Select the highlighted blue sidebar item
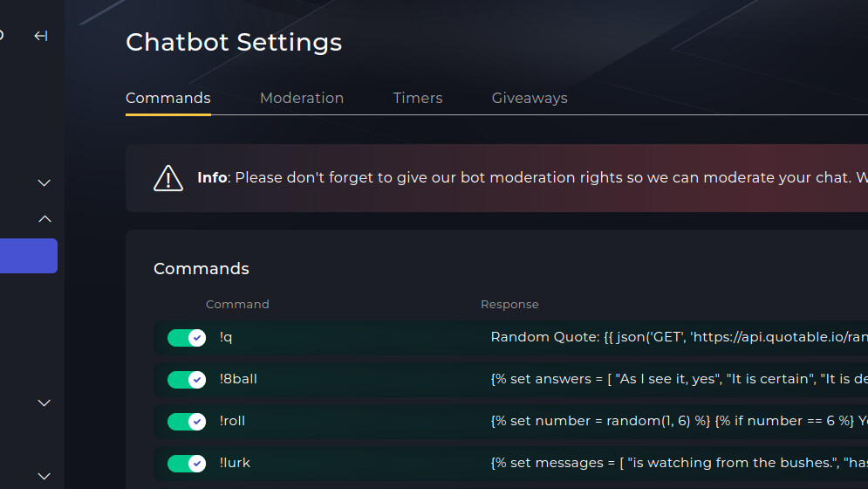 click(29, 256)
